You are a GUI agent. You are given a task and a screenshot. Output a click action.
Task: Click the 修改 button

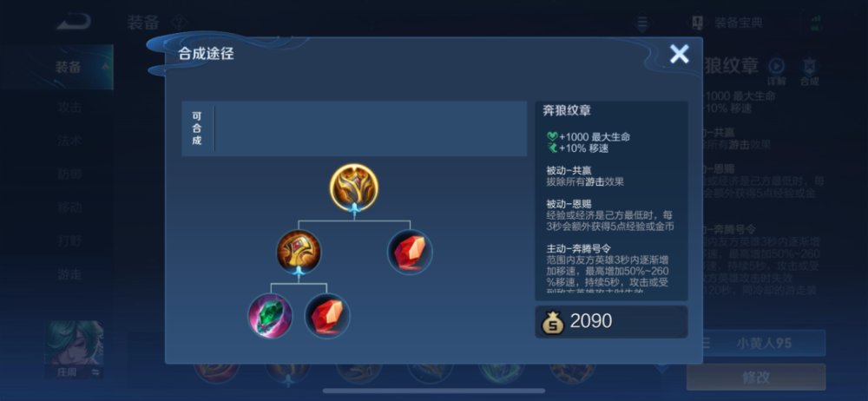click(756, 378)
